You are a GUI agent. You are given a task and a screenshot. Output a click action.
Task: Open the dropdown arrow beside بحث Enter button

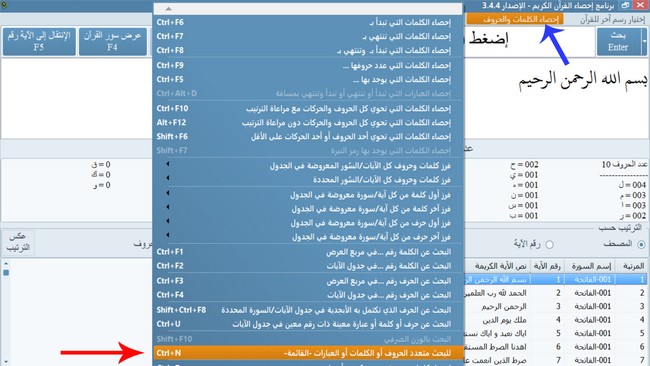(644, 41)
